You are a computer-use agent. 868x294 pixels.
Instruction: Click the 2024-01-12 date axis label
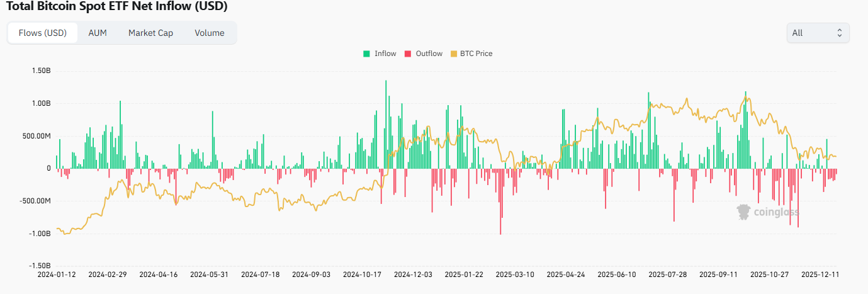[56, 274]
